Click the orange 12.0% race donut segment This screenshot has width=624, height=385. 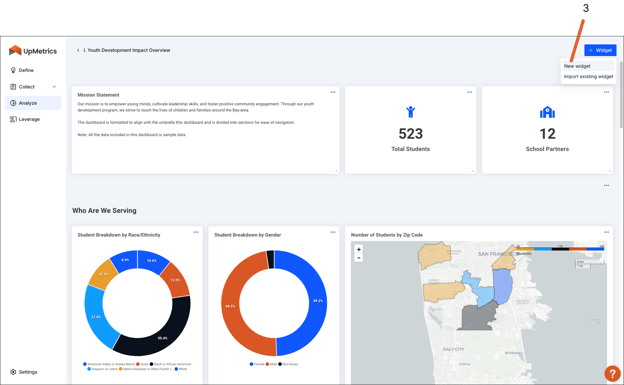(175, 281)
